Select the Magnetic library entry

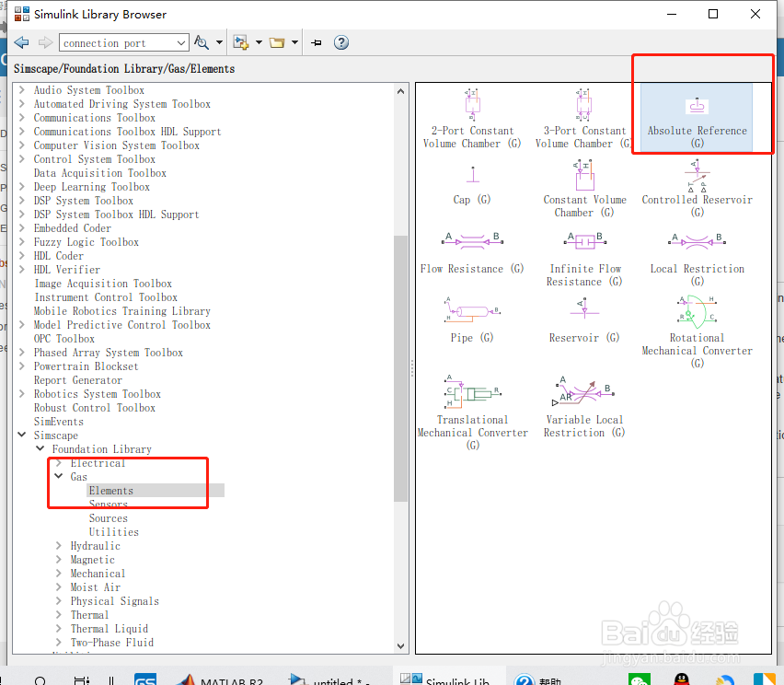(93, 560)
